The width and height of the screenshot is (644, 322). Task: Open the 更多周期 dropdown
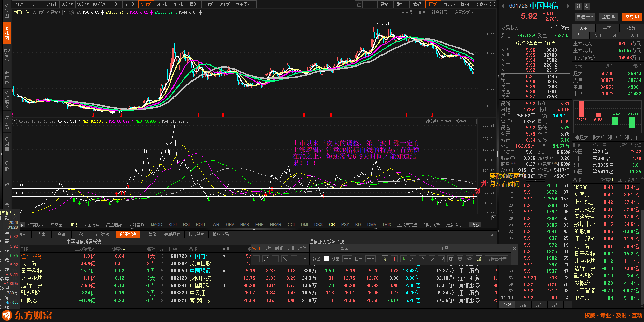coord(245,4)
